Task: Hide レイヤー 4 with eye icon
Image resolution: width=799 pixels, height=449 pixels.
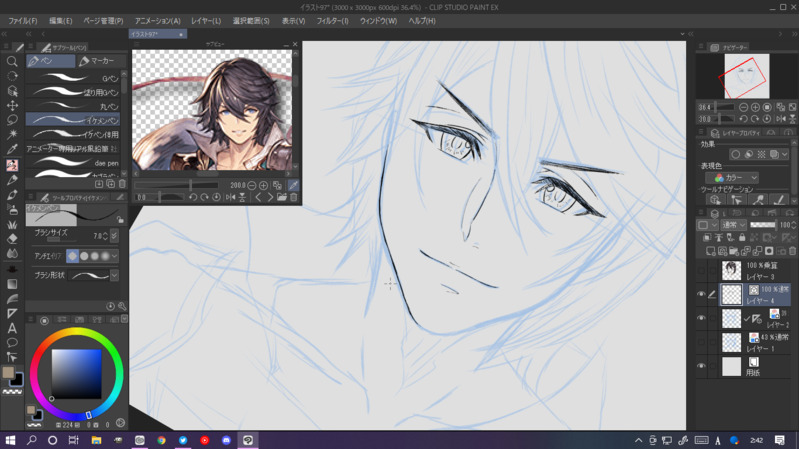Action: click(x=701, y=294)
